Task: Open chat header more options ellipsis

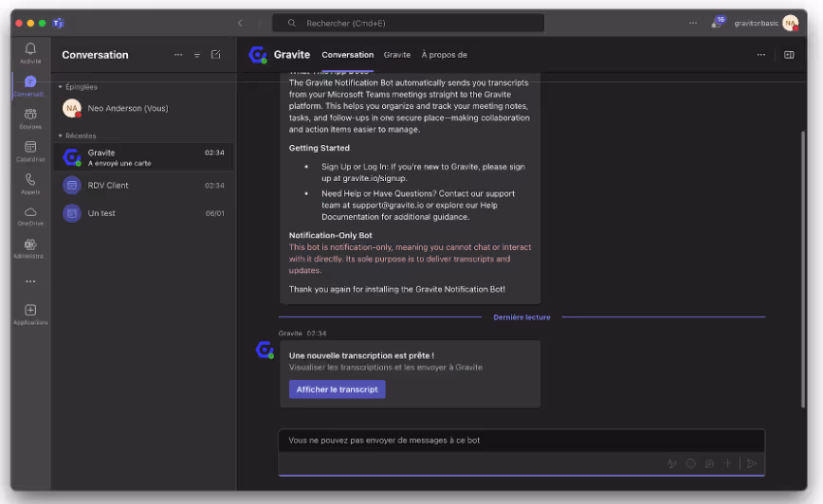Action: click(x=761, y=55)
